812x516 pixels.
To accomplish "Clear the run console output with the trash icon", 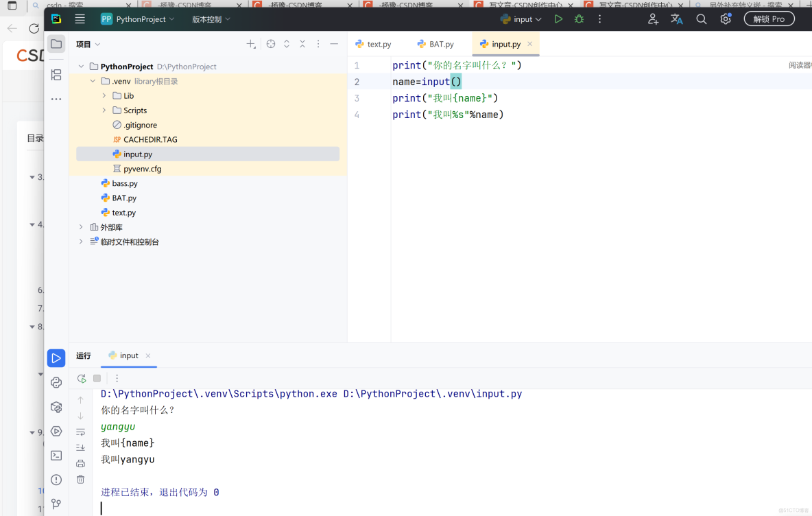I will coord(80,479).
